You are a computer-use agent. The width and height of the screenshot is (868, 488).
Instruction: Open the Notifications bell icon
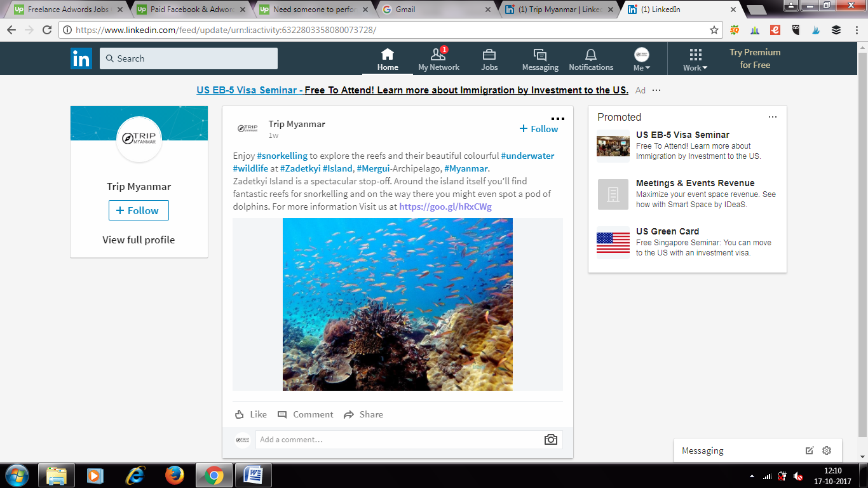(x=591, y=59)
